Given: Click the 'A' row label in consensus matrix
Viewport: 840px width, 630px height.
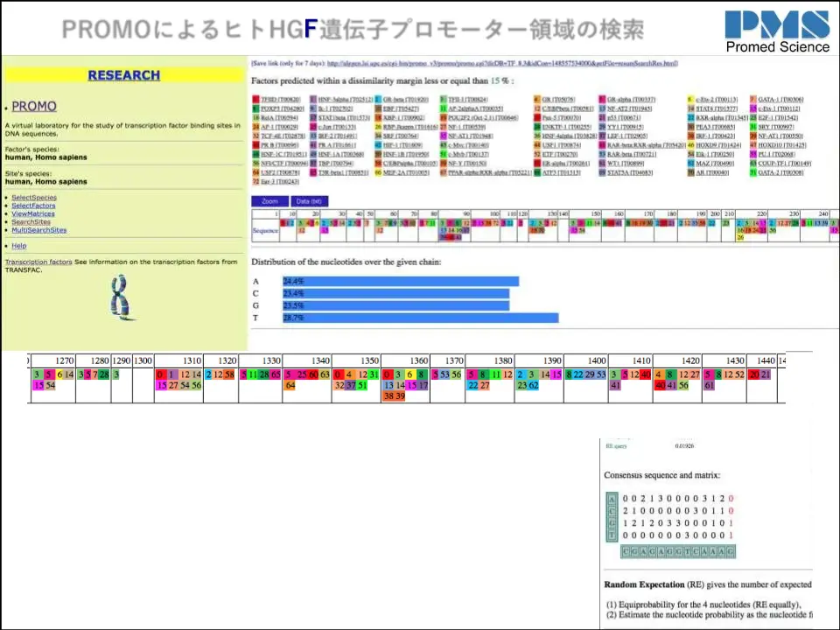Looking at the screenshot, I should pos(610,498).
